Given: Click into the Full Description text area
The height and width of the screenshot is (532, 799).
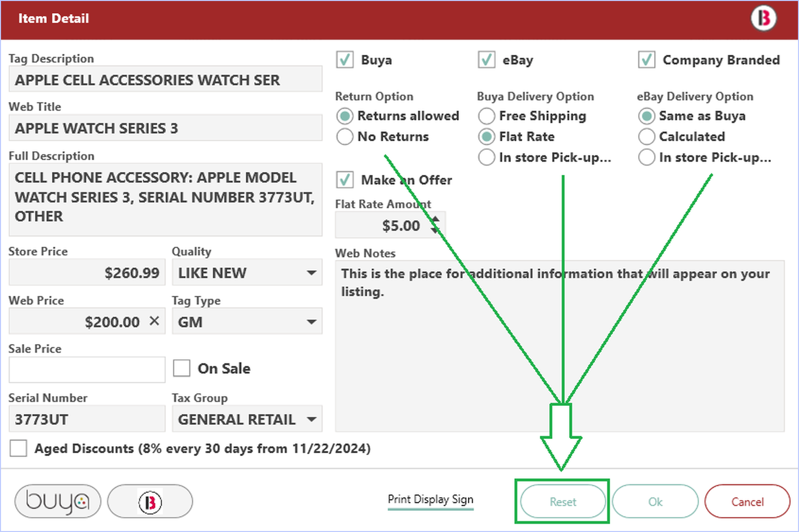Looking at the screenshot, I should tap(165, 199).
